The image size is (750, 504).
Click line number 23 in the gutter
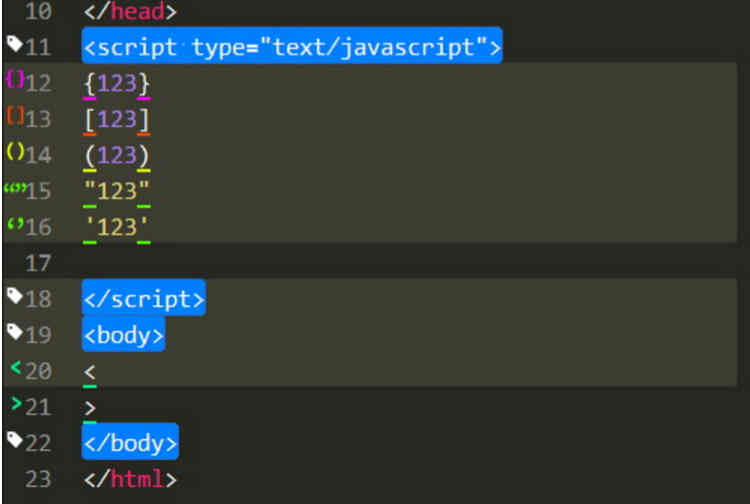(x=38, y=479)
